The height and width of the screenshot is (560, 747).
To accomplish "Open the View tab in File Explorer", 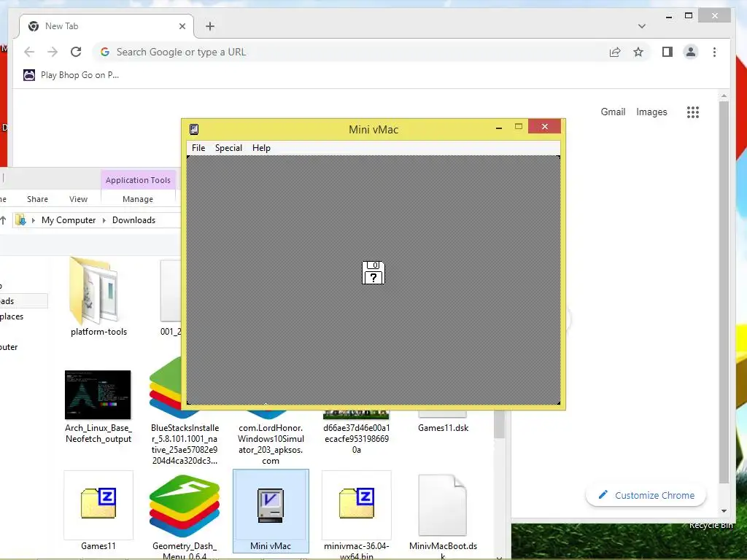I will point(78,199).
